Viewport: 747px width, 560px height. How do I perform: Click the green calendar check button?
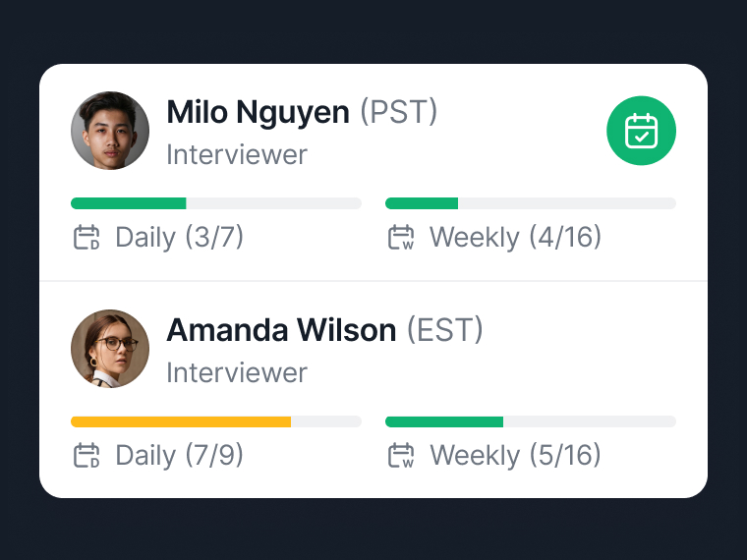point(641,131)
